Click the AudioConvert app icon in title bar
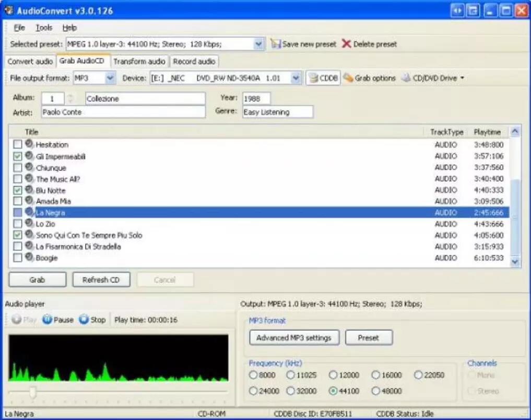 [x=8, y=10]
